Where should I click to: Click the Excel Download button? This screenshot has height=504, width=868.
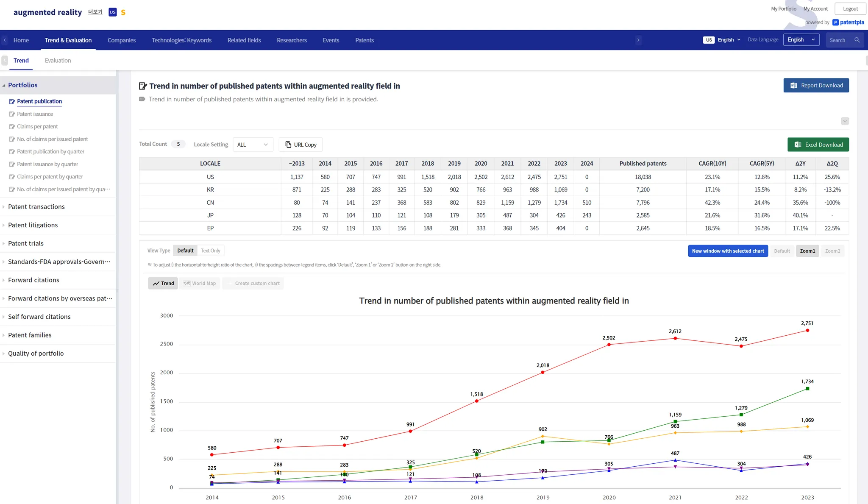click(818, 145)
